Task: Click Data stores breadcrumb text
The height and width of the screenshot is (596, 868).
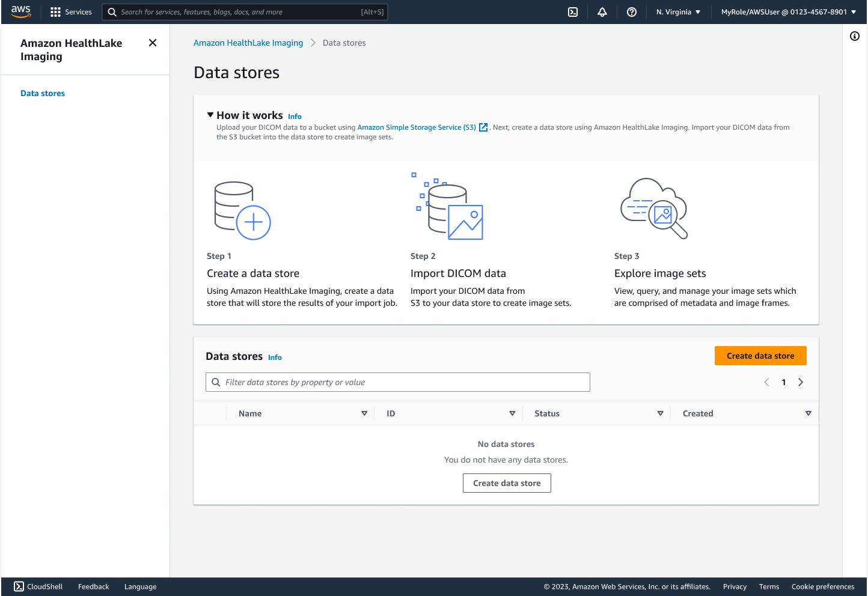Action: pyautogui.click(x=344, y=43)
